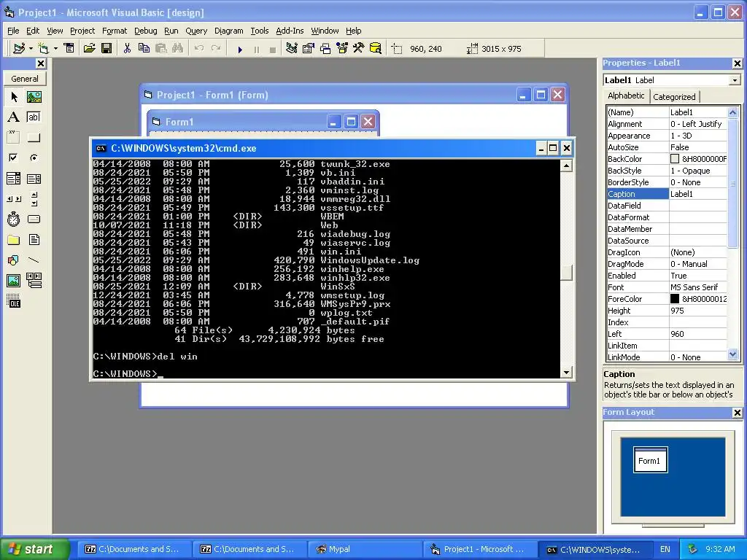Select the Pointer tool in the toolbox
This screenshot has height=560, width=747.
click(14, 97)
